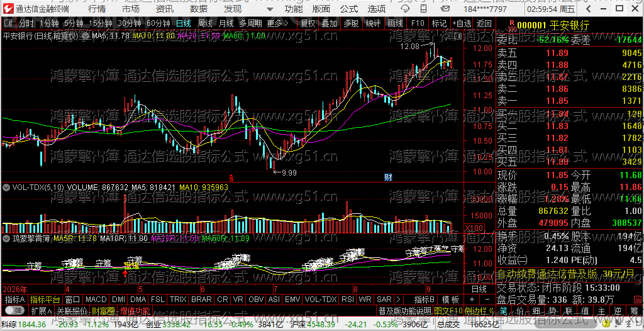
Task: Toggle the 弹 popup switch
Action: point(15,310)
